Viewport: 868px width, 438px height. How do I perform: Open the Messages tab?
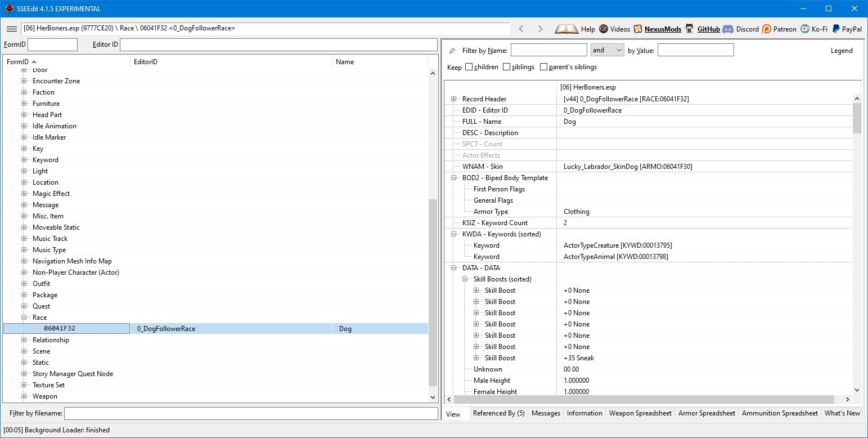tap(546, 413)
